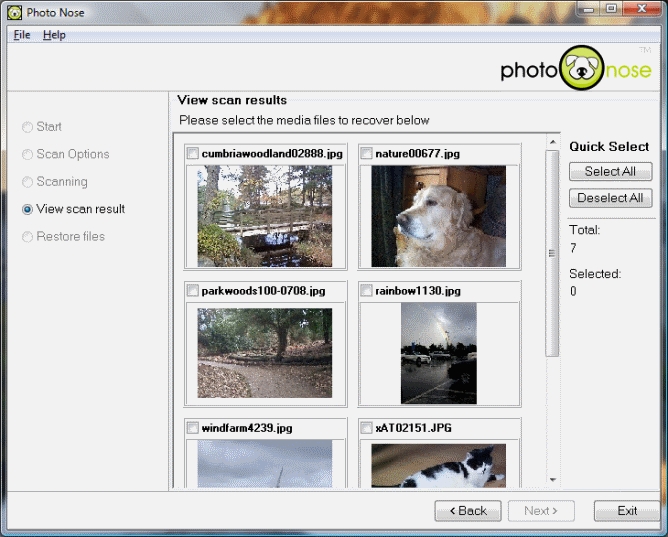
Task: Check the cumbriawoodland02888.jpg checkbox
Action: [x=192, y=154]
